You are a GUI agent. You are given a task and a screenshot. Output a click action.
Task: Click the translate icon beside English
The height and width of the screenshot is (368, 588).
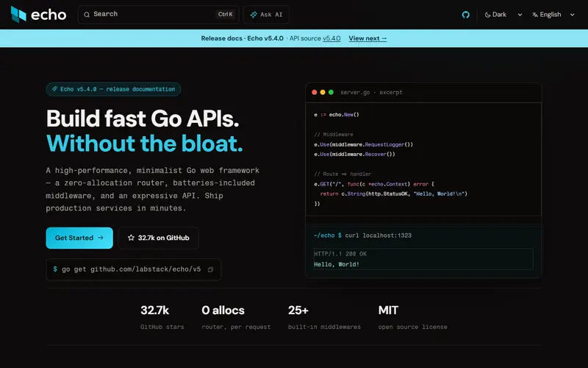pos(535,15)
